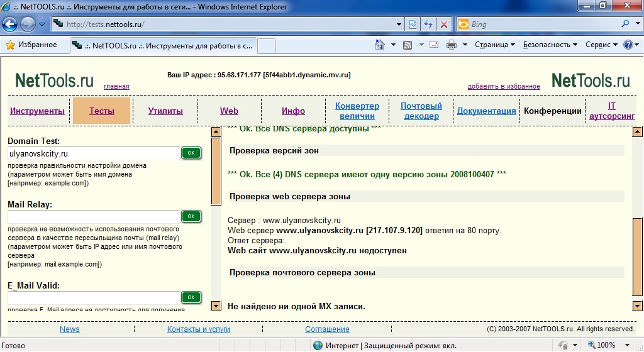Expand the RSS feeds dropdown arrow
The image size is (644, 352).
(x=421, y=45)
